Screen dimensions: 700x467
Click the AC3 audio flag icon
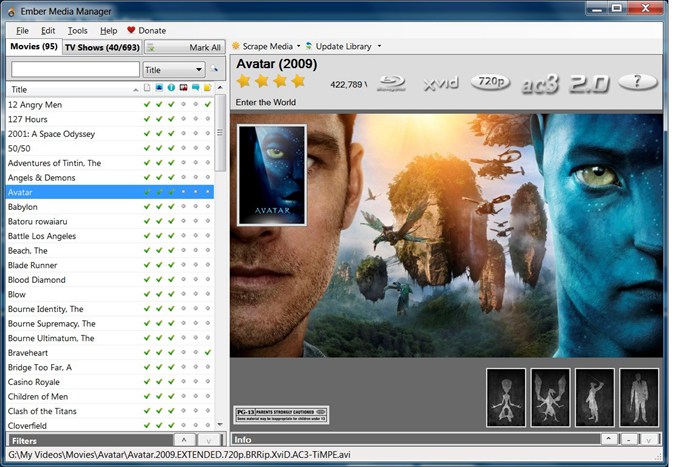540,83
